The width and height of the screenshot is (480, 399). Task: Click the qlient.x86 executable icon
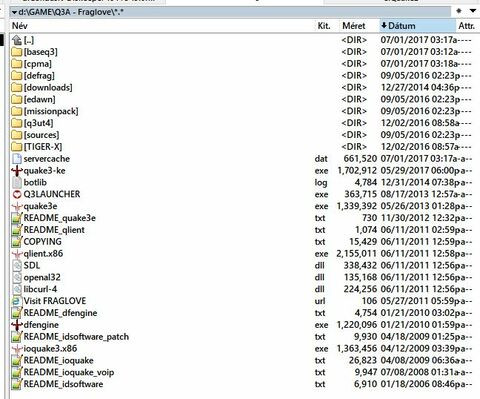point(17,254)
